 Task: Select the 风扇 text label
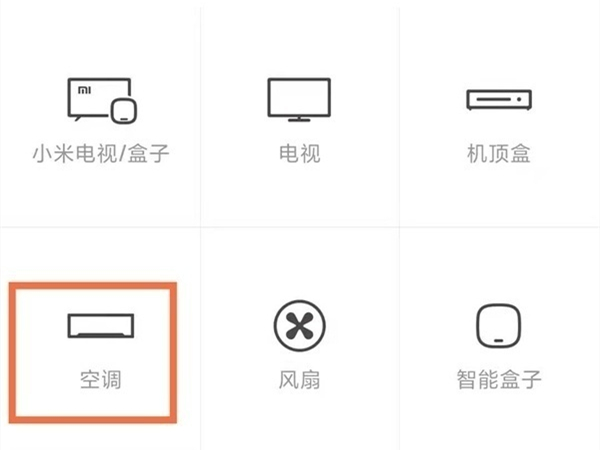(299, 380)
